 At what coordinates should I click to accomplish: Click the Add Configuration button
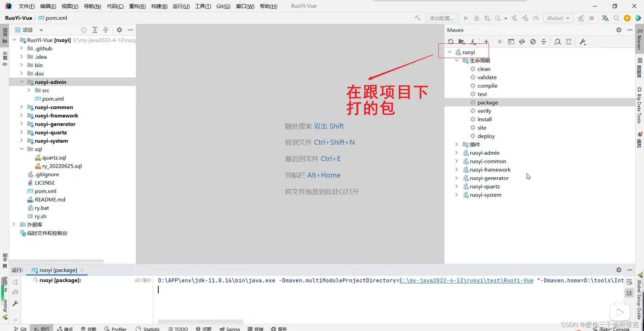[442, 18]
